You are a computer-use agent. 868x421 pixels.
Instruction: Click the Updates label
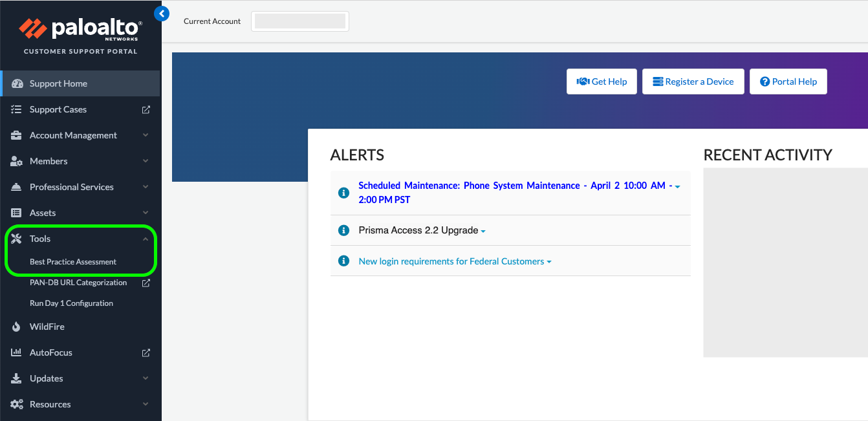click(x=47, y=378)
